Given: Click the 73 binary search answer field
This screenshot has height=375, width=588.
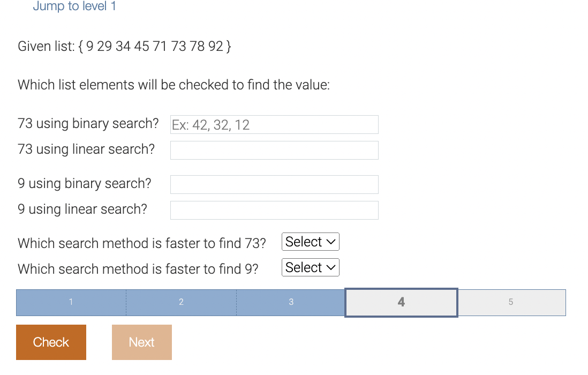Looking at the screenshot, I should (274, 124).
